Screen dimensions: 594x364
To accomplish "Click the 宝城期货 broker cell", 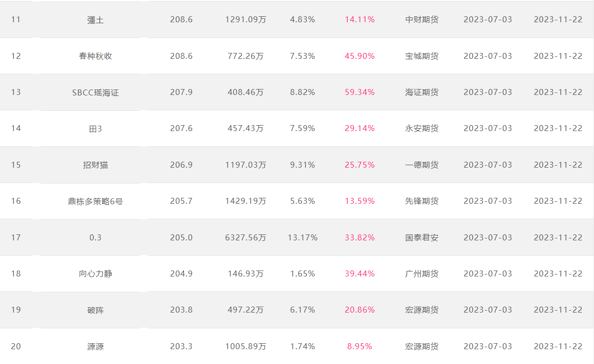I will [422, 56].
